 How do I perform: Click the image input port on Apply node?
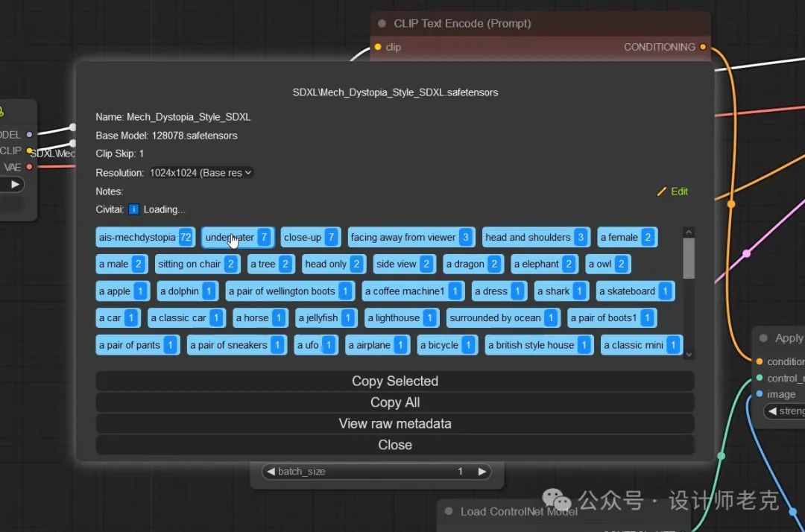tap(760, 394)
